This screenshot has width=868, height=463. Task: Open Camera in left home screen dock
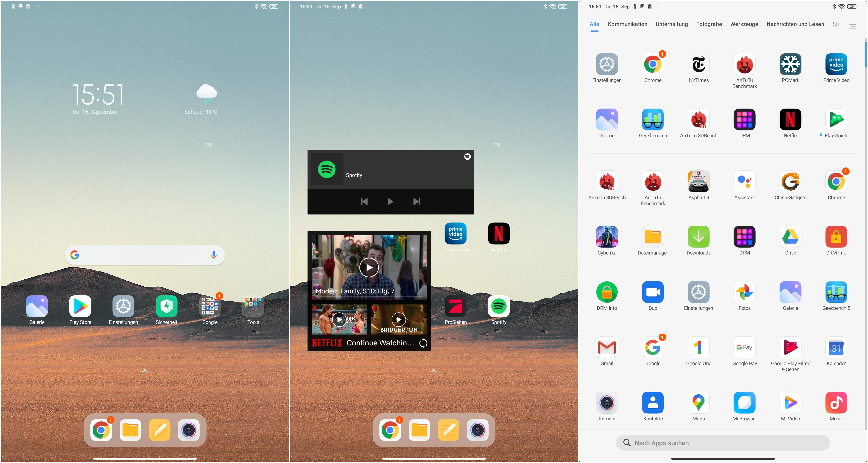click(x=189, y=430)
